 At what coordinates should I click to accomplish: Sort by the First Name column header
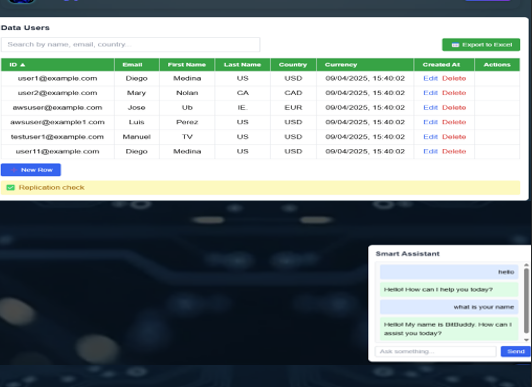187,64
